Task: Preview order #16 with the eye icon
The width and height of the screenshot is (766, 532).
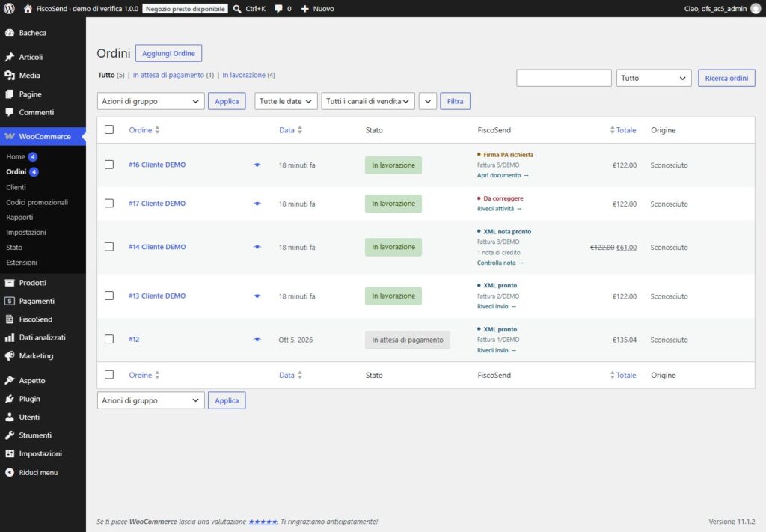Action: click(x=257, y=165)
